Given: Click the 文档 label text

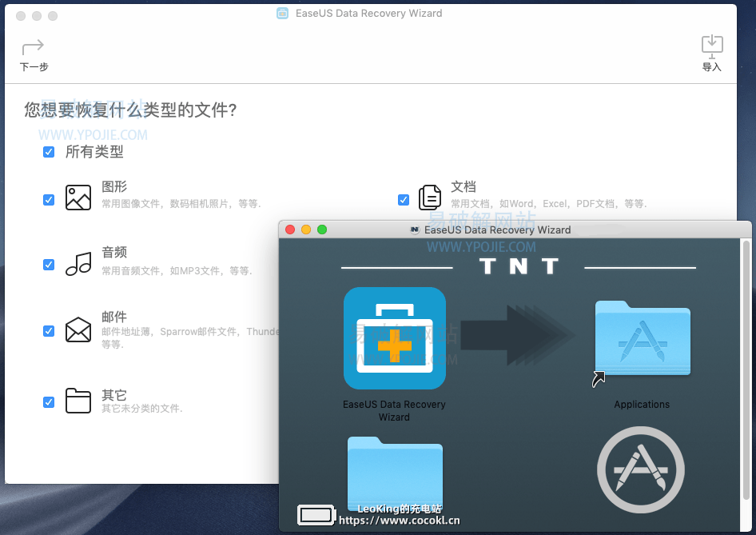Looking at the screenshot, I should pyautogui.click(x=464, y=186).
